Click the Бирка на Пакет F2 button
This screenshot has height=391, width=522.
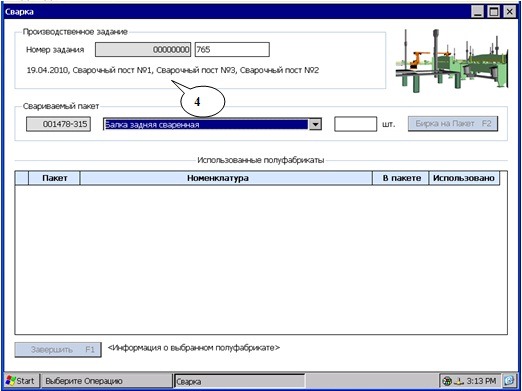point(453,124)
